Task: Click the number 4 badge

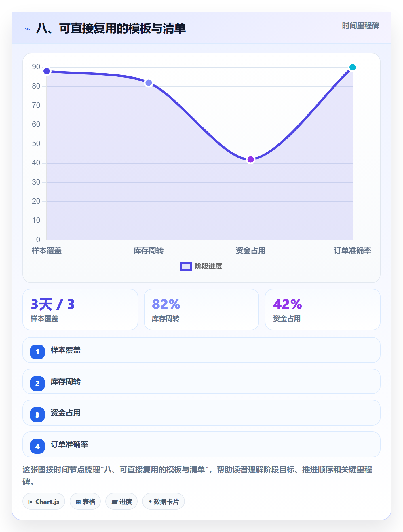Action: tap(37, 446)
